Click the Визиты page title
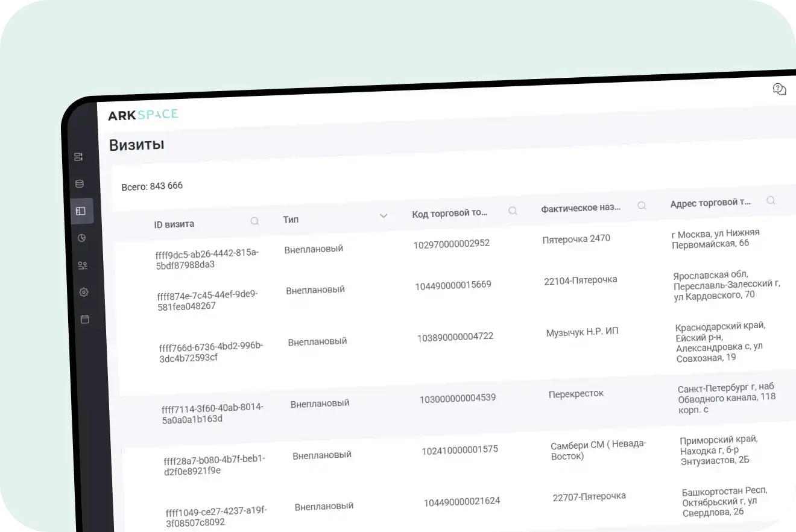The height and width of the screenshot is (532, 796). [136, 145]
